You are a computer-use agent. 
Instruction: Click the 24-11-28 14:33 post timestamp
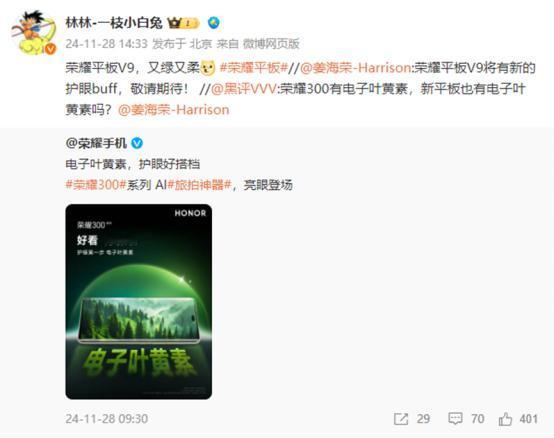coord(106,44)
